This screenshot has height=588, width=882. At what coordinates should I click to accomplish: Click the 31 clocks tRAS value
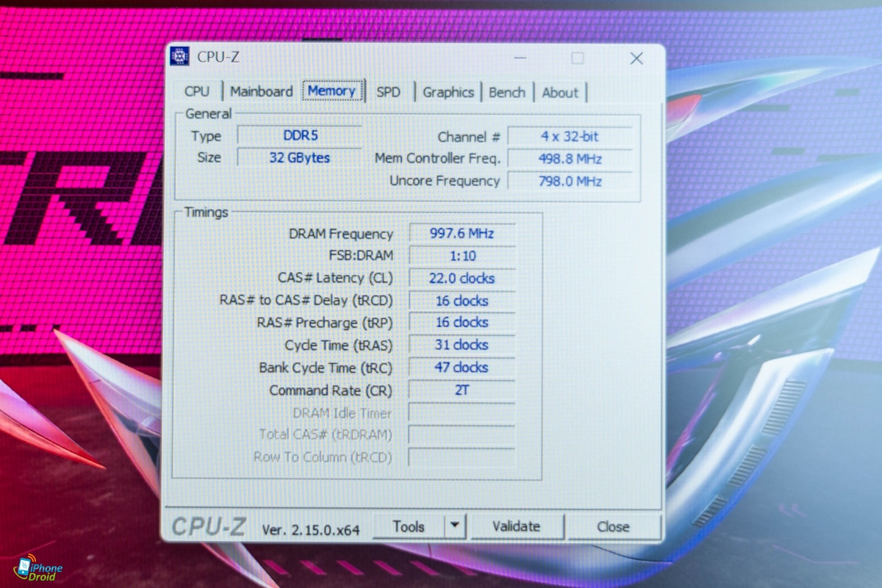coord(462,345)
